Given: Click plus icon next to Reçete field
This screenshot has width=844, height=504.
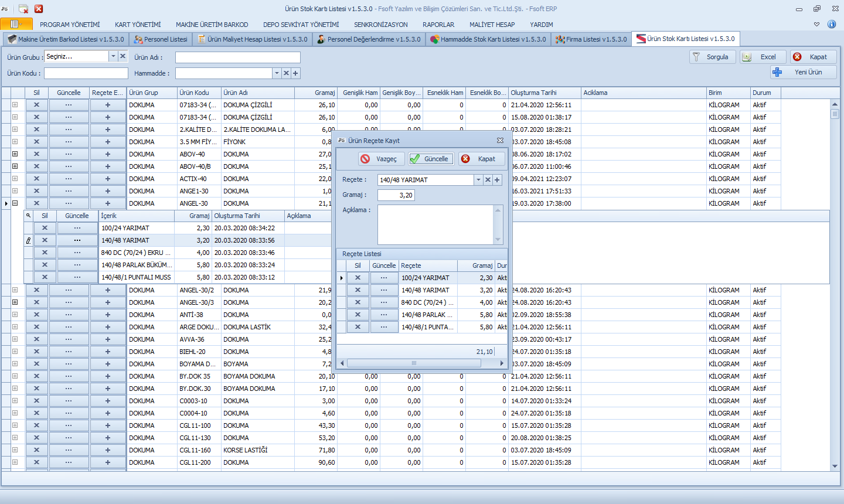Looking at the screenshot, I should [x=498, y=180].
